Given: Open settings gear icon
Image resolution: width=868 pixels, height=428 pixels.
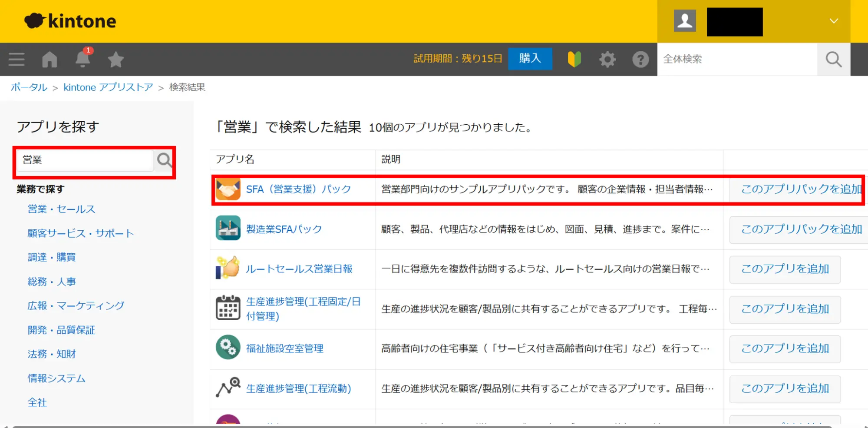Looking at the screenshot, I should click(607, 59).
